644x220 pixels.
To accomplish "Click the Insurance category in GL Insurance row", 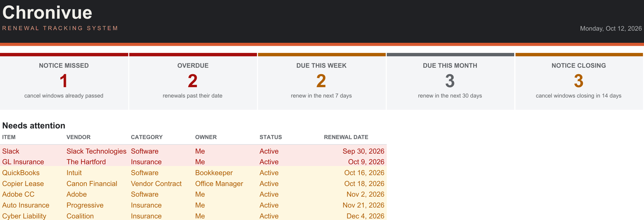I will 146,162.
